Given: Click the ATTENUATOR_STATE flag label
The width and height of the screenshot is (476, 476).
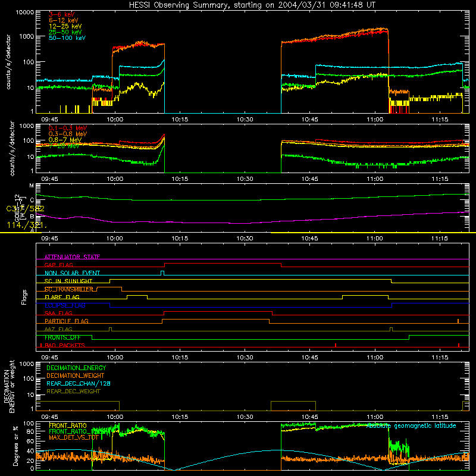Looking at the screenshot, I should pos(72,257).
